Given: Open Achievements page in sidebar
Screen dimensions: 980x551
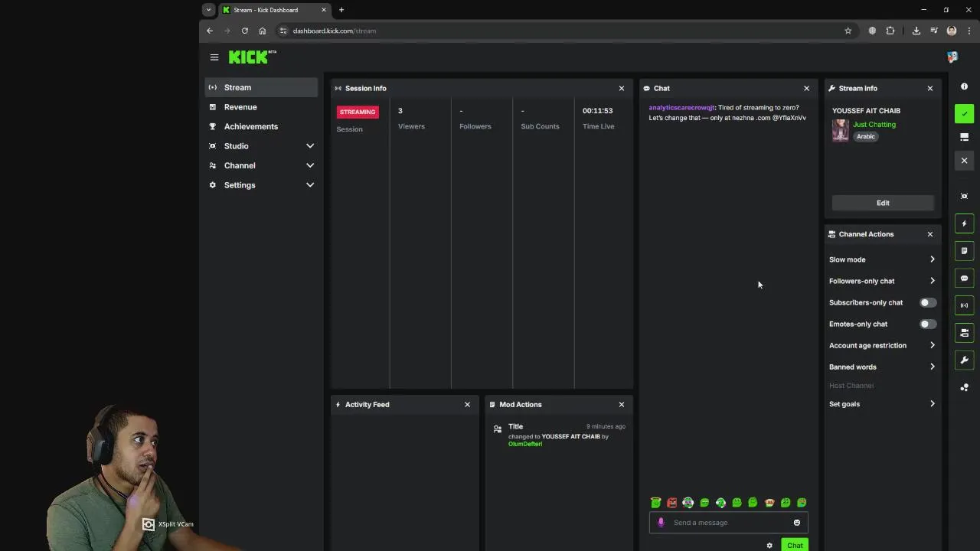Looking at the screenshot, I should (x=261, y=126).
